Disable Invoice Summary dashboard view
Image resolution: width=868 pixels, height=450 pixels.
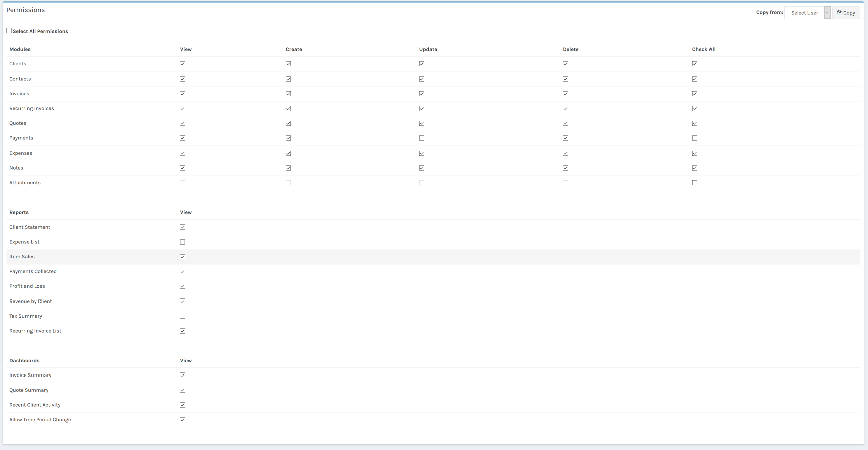(x=183, y=376)
